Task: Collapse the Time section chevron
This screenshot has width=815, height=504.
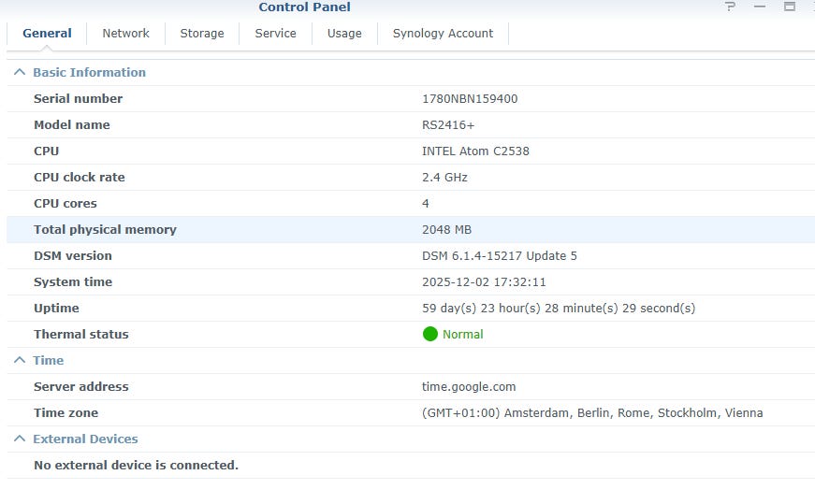Action: (20, 360)
